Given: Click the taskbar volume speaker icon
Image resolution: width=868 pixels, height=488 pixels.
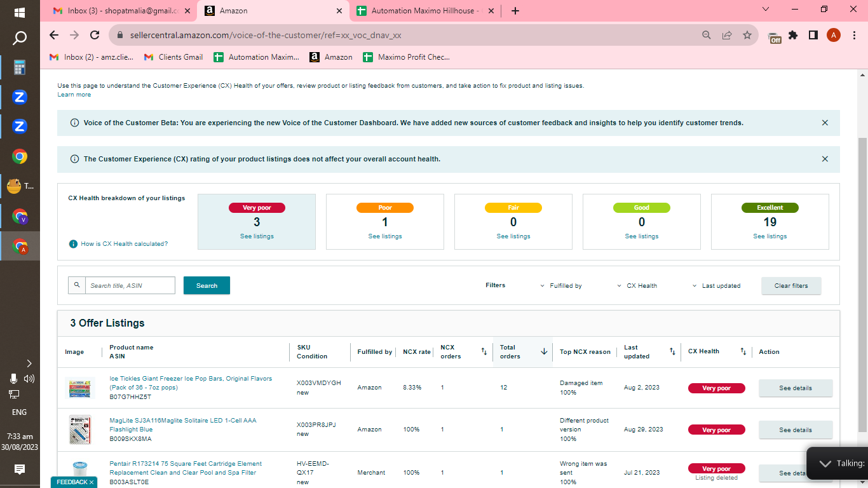Looking at the screenshot, I should click(29, 379).
